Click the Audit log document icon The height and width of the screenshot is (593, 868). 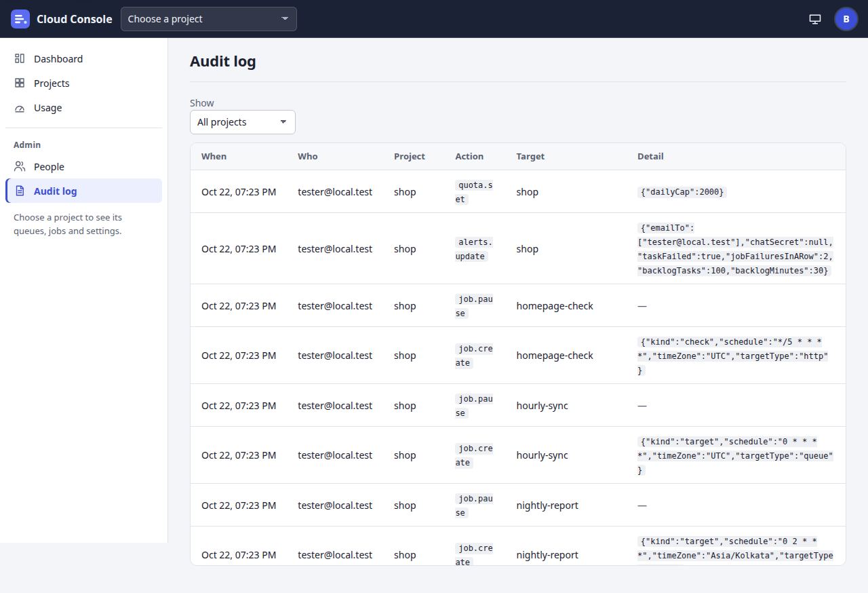point(20,191)
